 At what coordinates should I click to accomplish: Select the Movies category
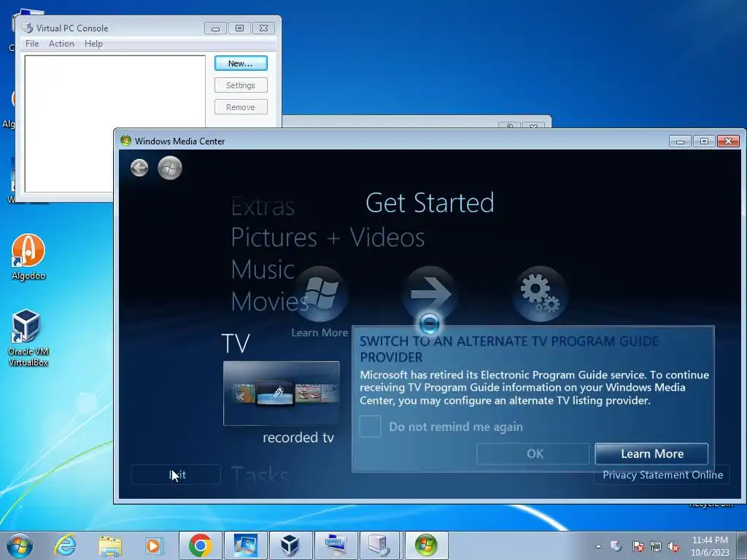270,301
